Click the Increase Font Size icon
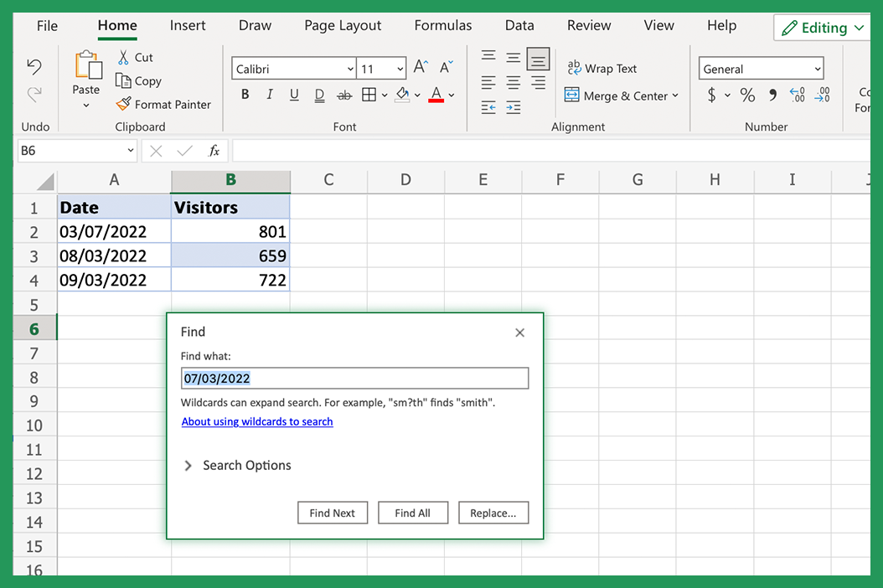 tap(420, 65)
